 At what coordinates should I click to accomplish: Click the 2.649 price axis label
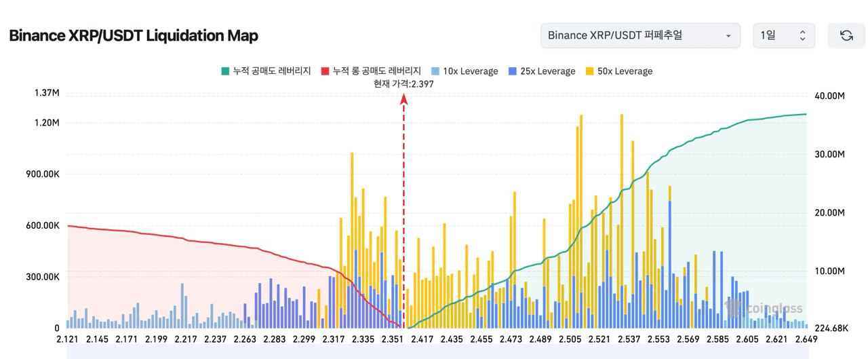[x=806, y=339]
